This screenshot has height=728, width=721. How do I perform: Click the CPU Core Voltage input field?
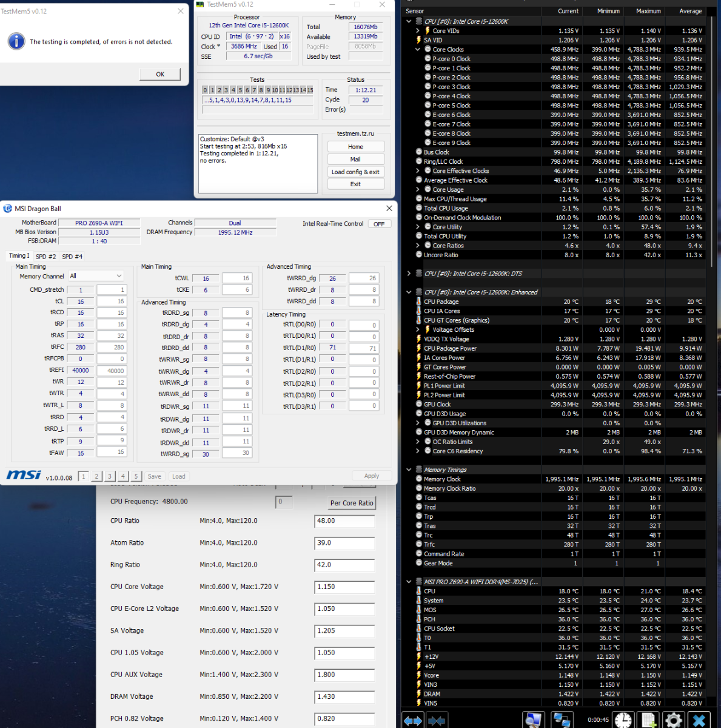pos(344,587)
